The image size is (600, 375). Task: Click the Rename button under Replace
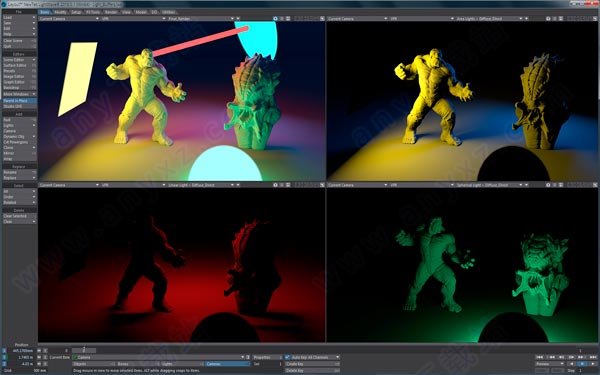click(x=20, y=173)
